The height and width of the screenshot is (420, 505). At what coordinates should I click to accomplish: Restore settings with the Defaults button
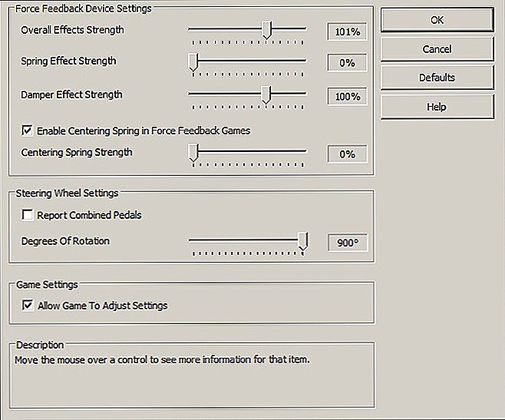[437, 78]
